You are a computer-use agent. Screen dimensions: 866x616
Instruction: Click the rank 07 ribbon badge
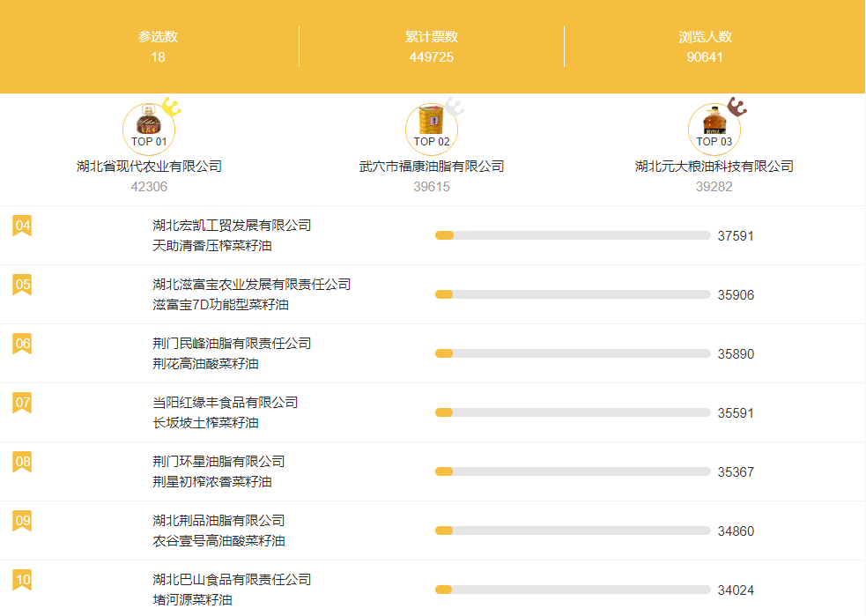pos(22,404)
